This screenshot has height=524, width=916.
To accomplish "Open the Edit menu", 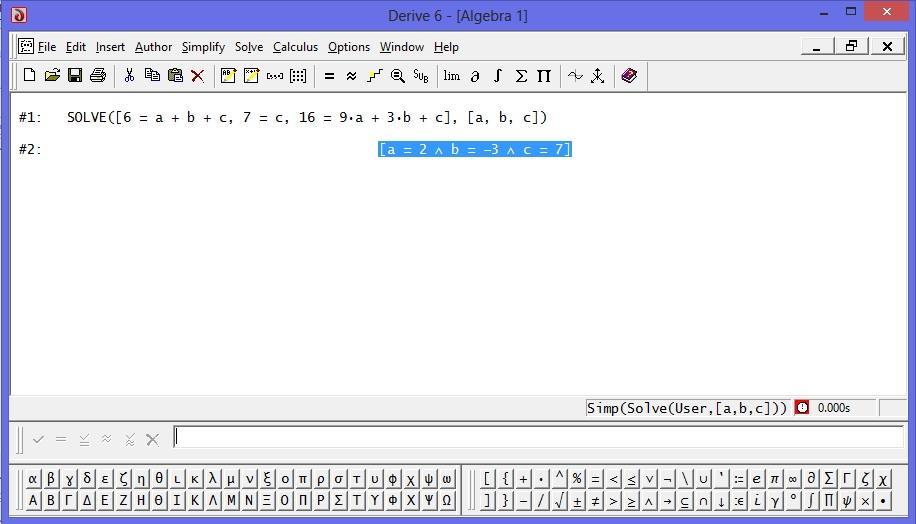I will (x=75, y=47).
